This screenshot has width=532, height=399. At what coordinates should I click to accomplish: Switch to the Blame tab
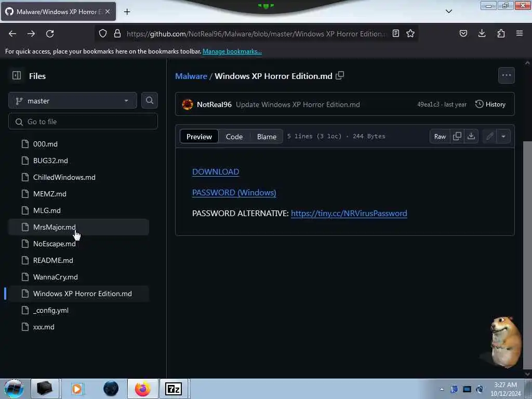(x=267, y=137)
